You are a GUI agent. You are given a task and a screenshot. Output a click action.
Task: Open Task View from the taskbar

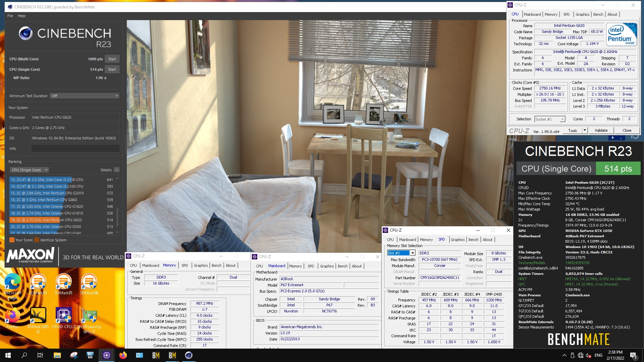click(x=40, y=355)
